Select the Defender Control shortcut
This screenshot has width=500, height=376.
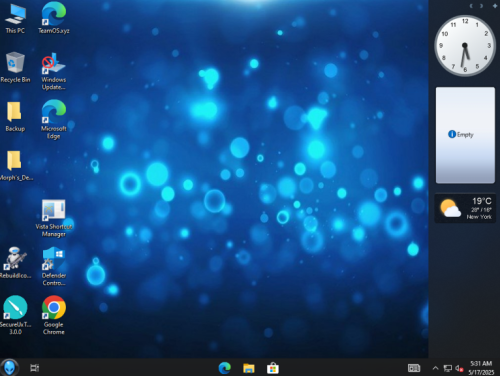coord(54,267)
